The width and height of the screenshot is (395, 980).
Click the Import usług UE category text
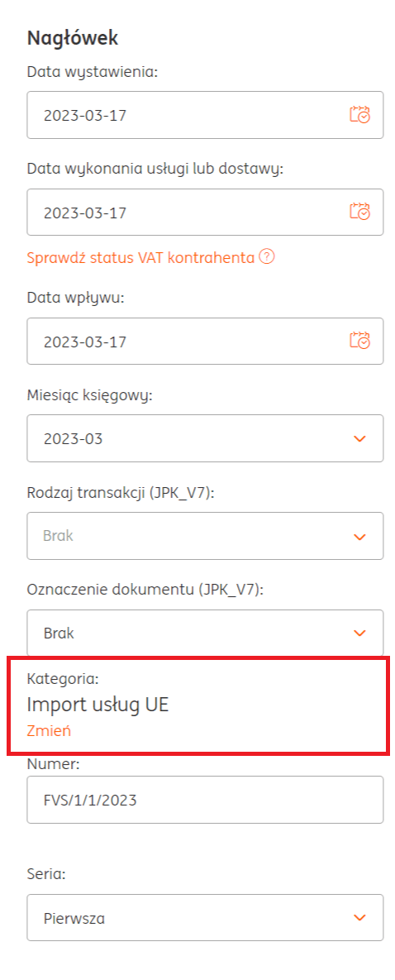[98, 705]
